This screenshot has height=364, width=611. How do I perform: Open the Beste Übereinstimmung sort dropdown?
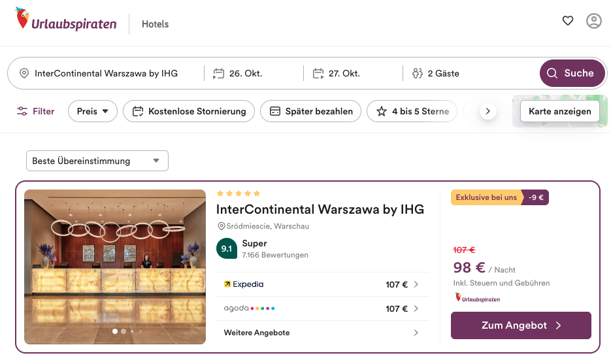97,161
